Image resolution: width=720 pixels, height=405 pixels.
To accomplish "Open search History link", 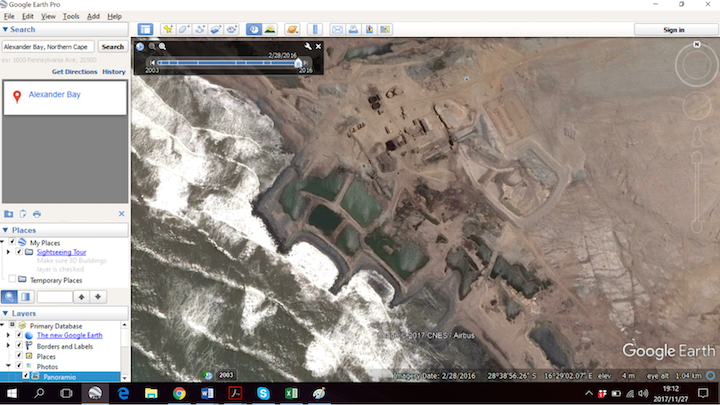I will pyautogui.click(x=114, y=72).
